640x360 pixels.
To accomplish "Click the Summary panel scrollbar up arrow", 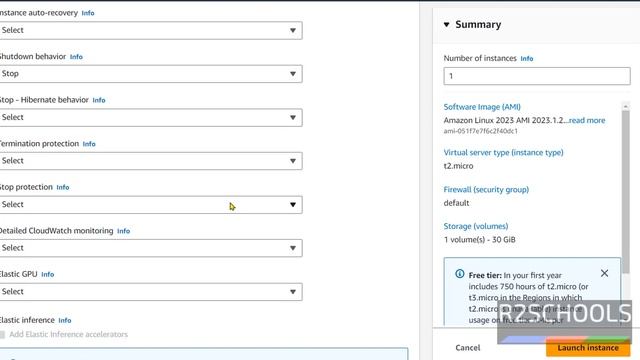I will (x=625, y=106).
